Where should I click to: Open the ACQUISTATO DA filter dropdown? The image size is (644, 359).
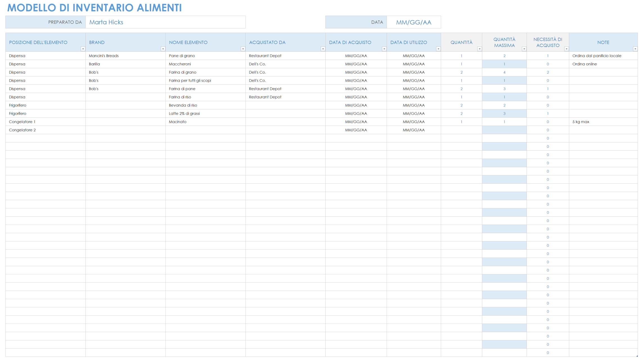point(323,49)
